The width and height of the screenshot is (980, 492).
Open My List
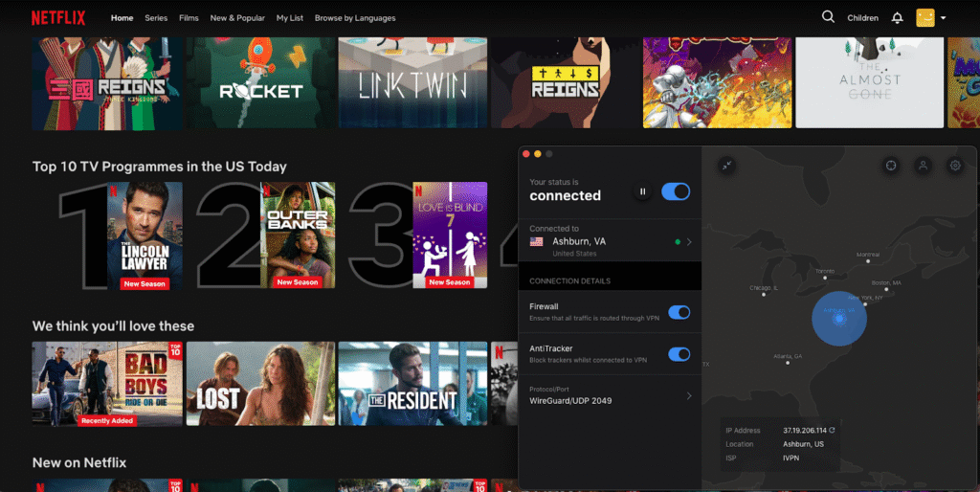[x=290, y=18]
